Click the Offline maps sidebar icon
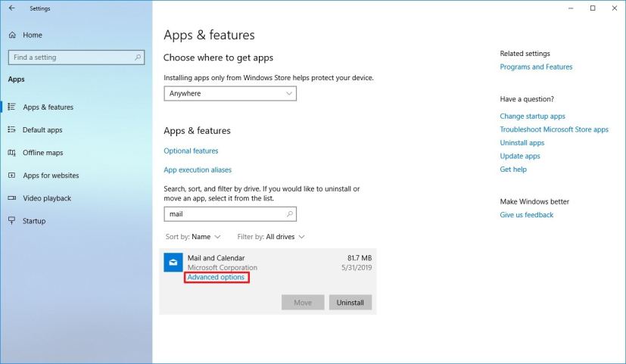Image resolution: width=626 pixels, height=364 pixels. click(12, 152)
